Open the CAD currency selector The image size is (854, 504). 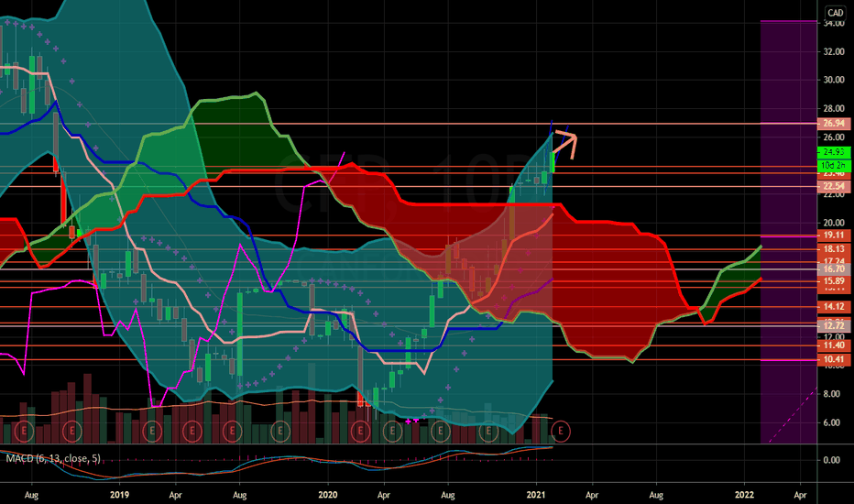pyautogui.click(x=835, y=13)
